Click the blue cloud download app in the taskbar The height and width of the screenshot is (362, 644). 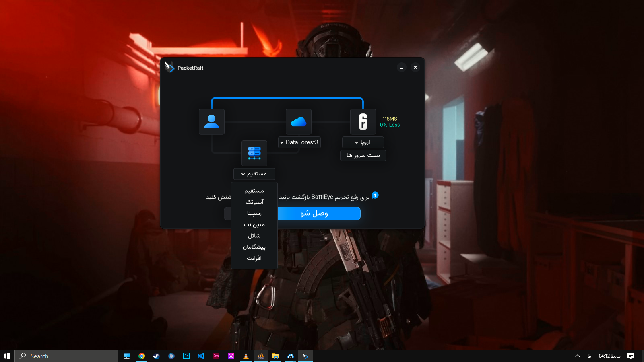291,356
